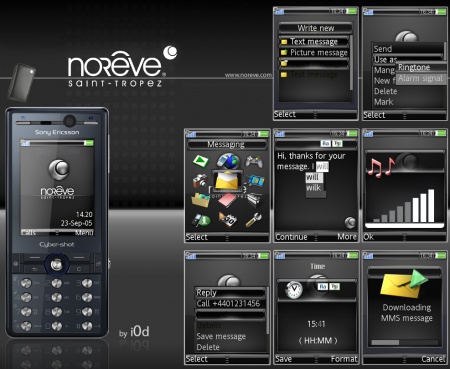Click the phone's back arrow key
This screenshot has height=369, width=450.
pos(35,269)
